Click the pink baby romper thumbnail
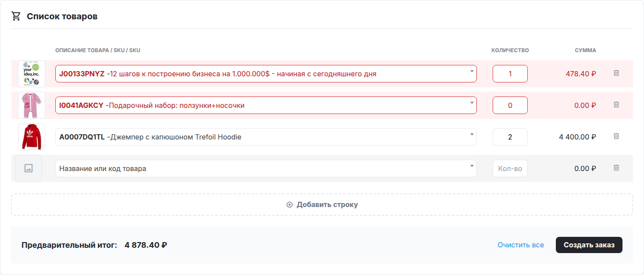Viewport: 644px width, 275px height. point(32,105)
